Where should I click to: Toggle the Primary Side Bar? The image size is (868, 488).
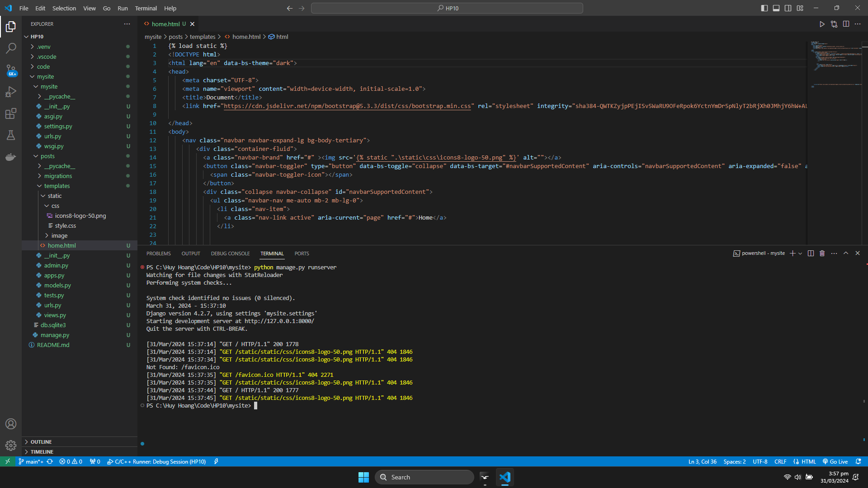click(764, 8)
